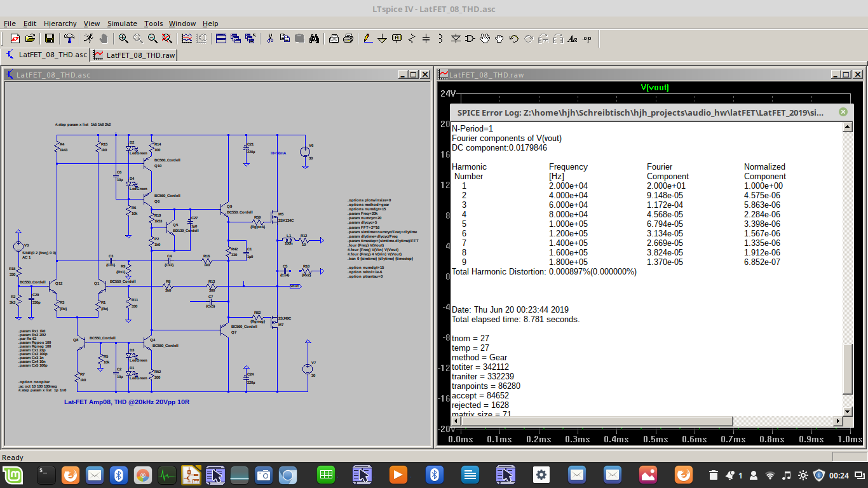Place a resistor from the toolbar

pyautogui.click(x=412, y=39)
